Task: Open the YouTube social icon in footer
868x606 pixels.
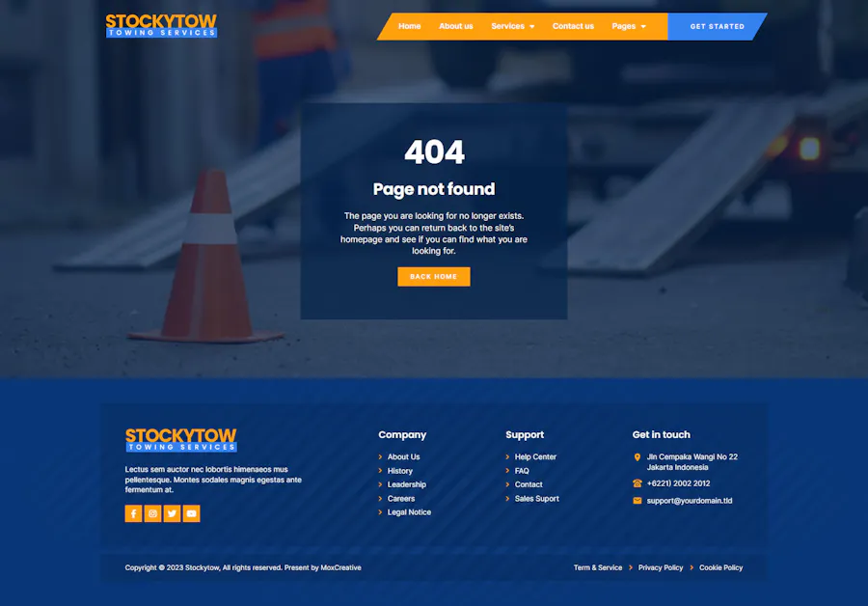Action: pyautogui.click(x=192, y=513)
